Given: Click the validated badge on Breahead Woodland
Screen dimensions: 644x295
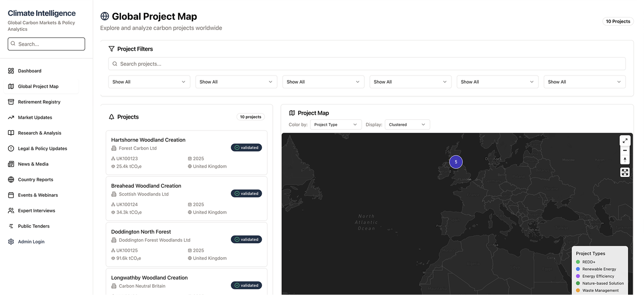Looking at the screenshot, I should click(x=246, y=194).
